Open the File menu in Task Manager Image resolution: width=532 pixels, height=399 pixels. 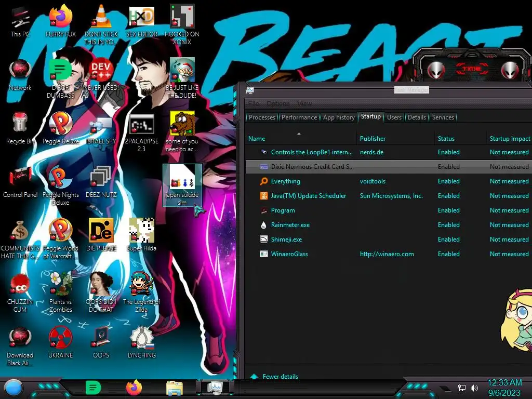click(x=254, y=103)
